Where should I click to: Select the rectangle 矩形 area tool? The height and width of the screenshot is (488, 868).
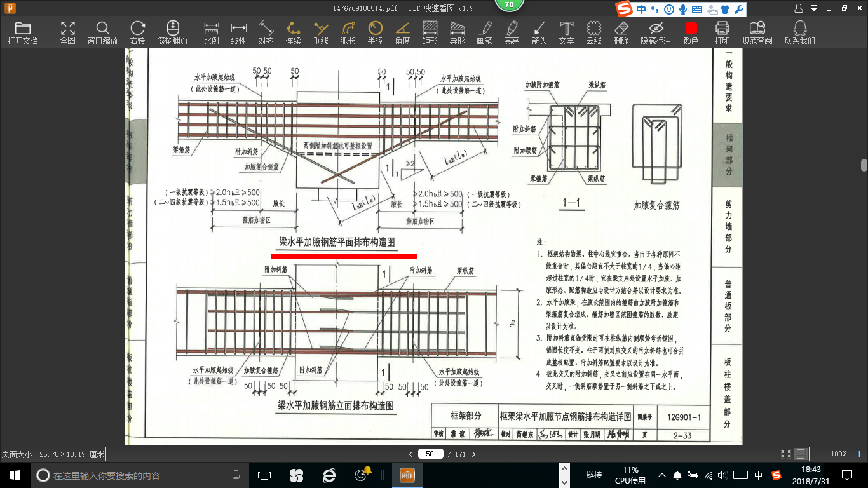tap(430, 33)
